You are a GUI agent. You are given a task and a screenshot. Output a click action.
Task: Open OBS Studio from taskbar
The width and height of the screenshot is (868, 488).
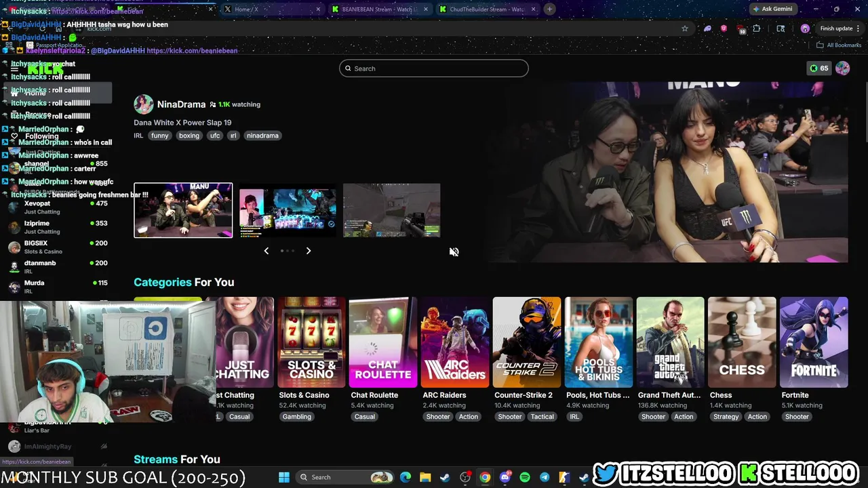tap(465, 477)
